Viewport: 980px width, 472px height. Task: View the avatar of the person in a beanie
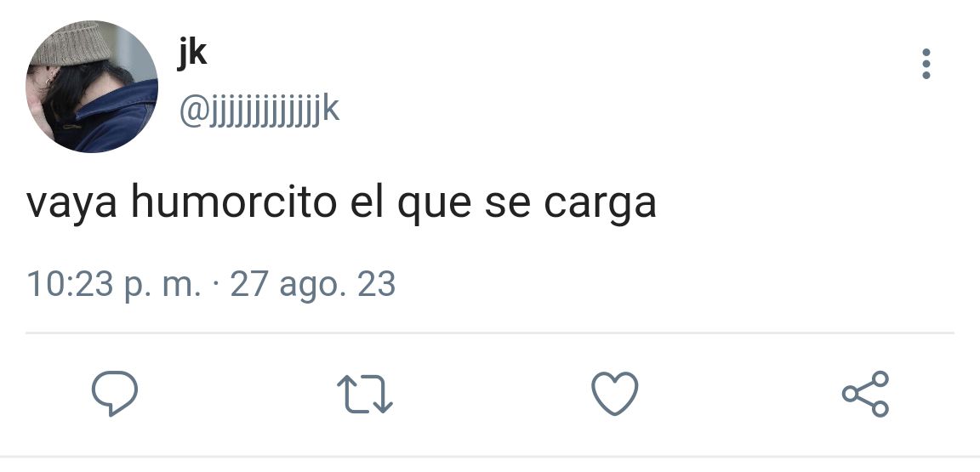point(91,86)
